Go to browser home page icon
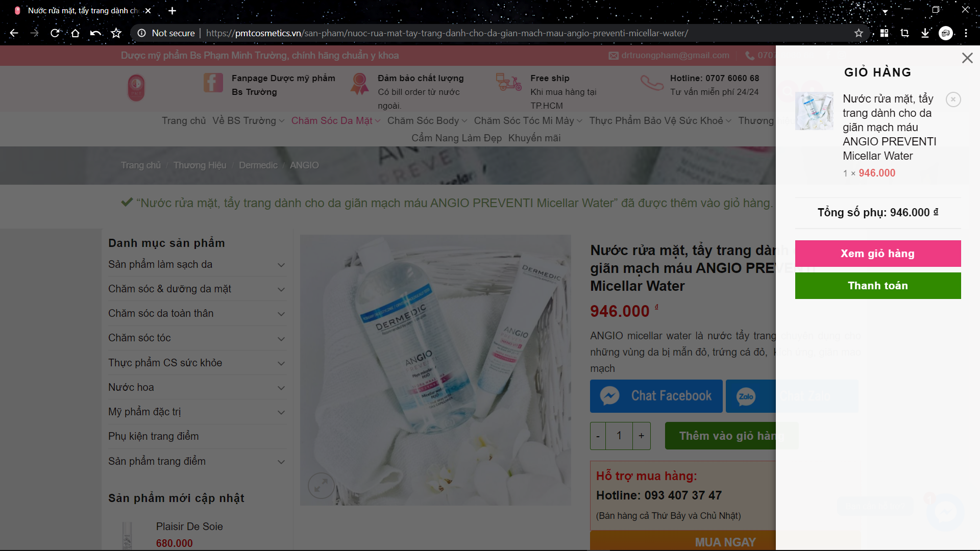980x551 pixels. (75, 33)
